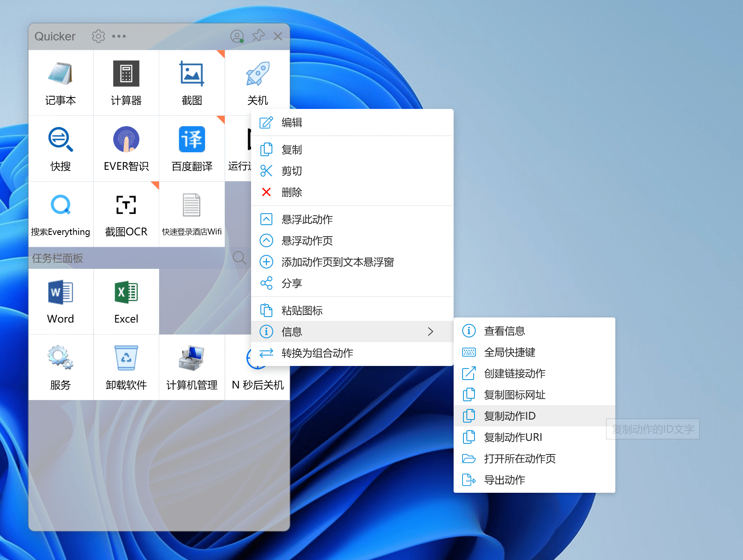Expand the 信息 submenu arrow
743x560 pixels.
pos(430,331)
